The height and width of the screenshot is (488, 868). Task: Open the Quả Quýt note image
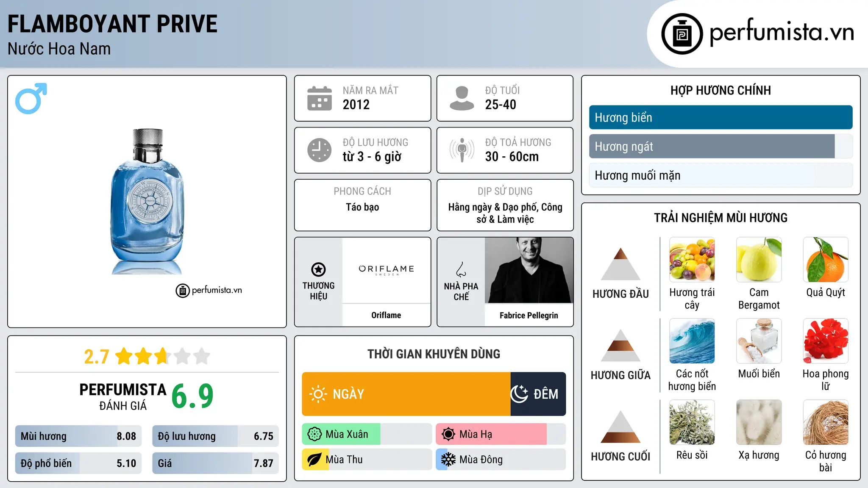[826, 259]
